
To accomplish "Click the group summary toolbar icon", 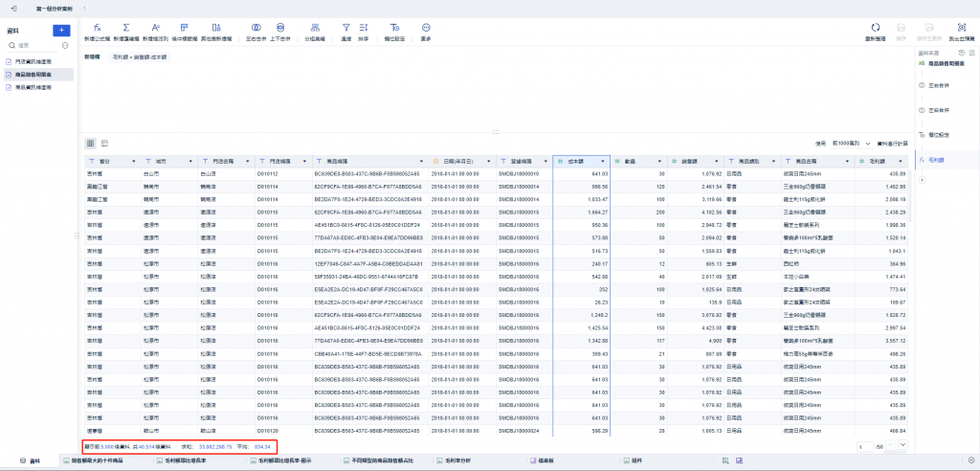I will coord(316,28).
